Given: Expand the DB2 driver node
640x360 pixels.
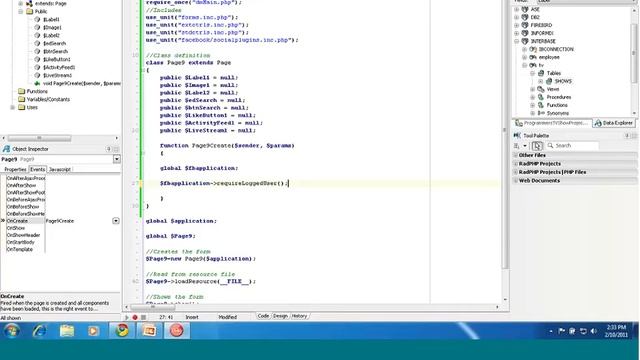Looking at the screenshot, I should pos(517,18).
